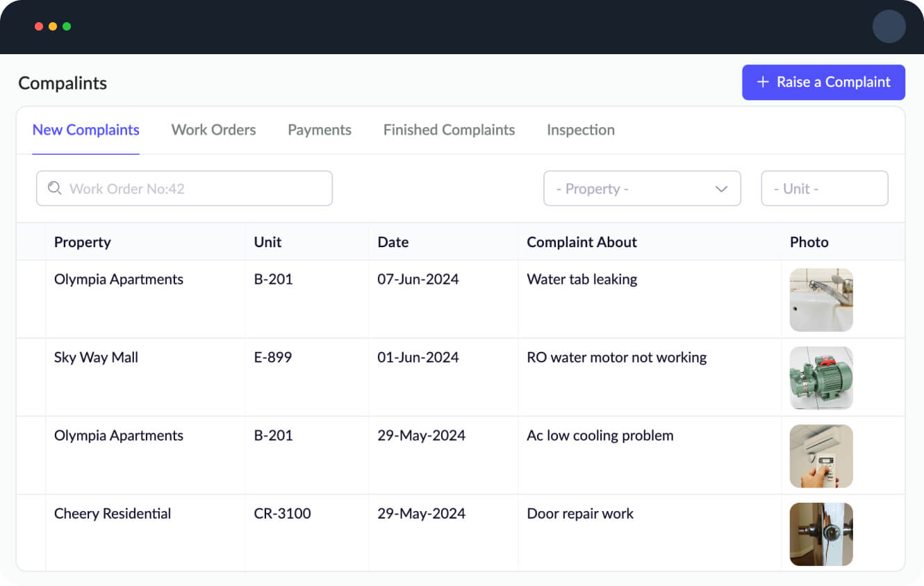Click the search magnifier icon
Screen dimensions: 924x586
(x=55, y=188)
